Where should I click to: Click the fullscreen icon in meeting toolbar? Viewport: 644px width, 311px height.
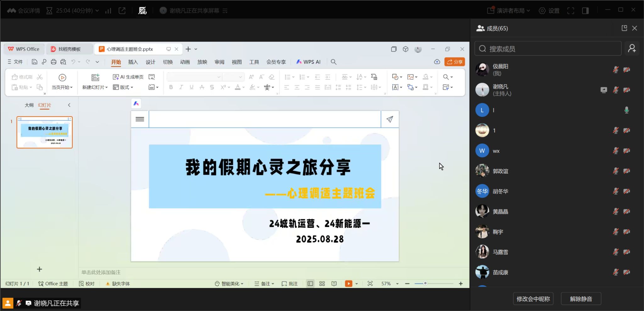coord(570,11)
